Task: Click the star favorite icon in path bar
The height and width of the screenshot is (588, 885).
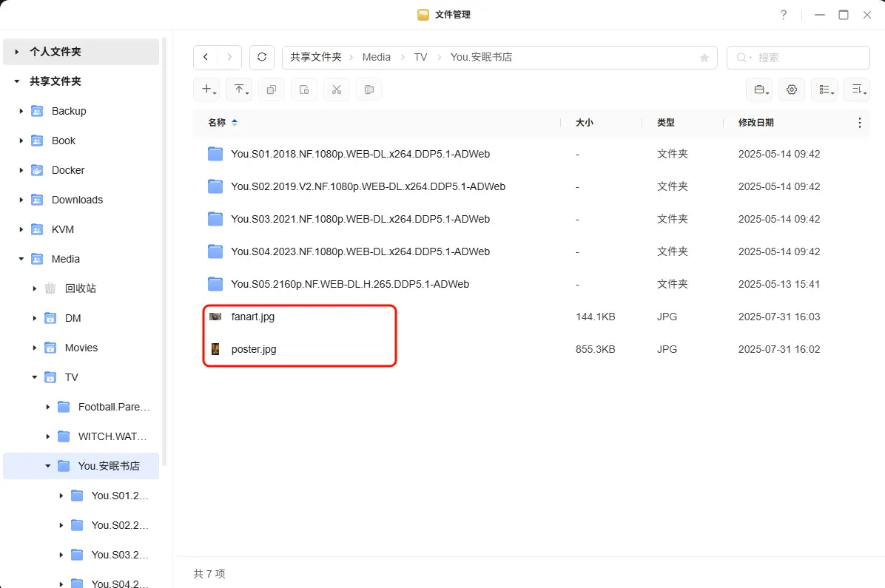Action: (x=704, y=58)
